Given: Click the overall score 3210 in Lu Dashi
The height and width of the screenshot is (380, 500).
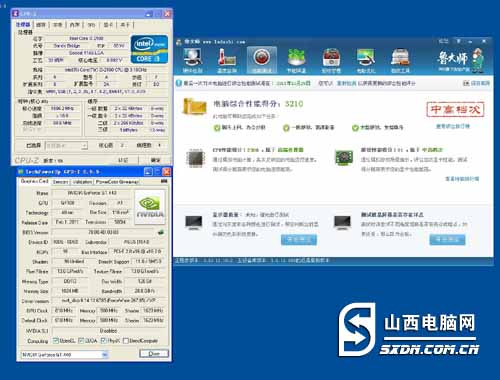Looking at the screenshot, I should coord(294,104).
